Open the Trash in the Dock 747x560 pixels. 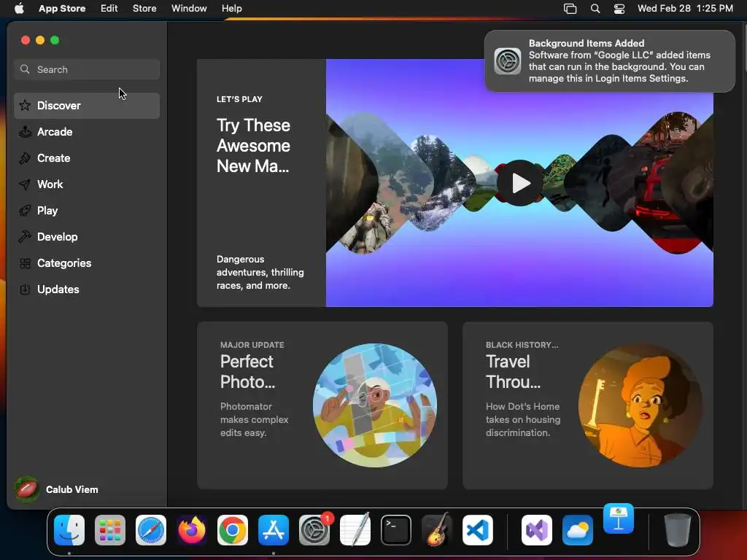tap(678, 530)
